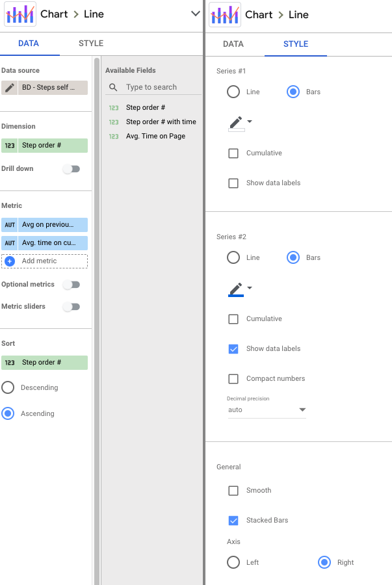The width and height of the screenshot is (392, 585).
Task: Select Right axis option
Action: pyautogui.click(x=324, y=562)
